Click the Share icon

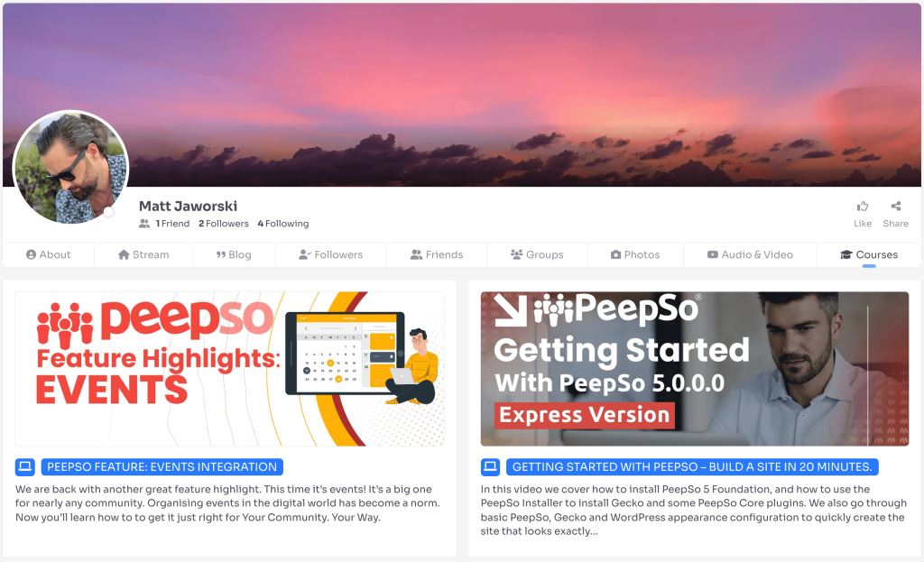[x=896, y=207]
